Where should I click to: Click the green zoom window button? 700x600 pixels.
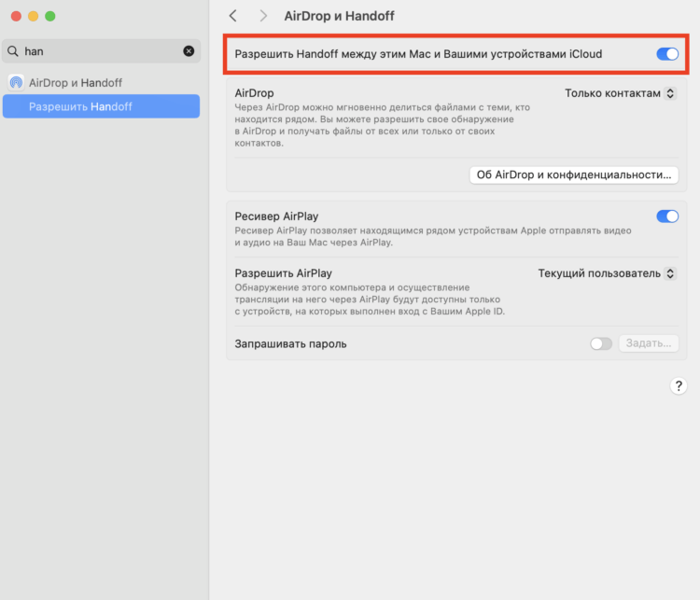(x=50, y=16)
